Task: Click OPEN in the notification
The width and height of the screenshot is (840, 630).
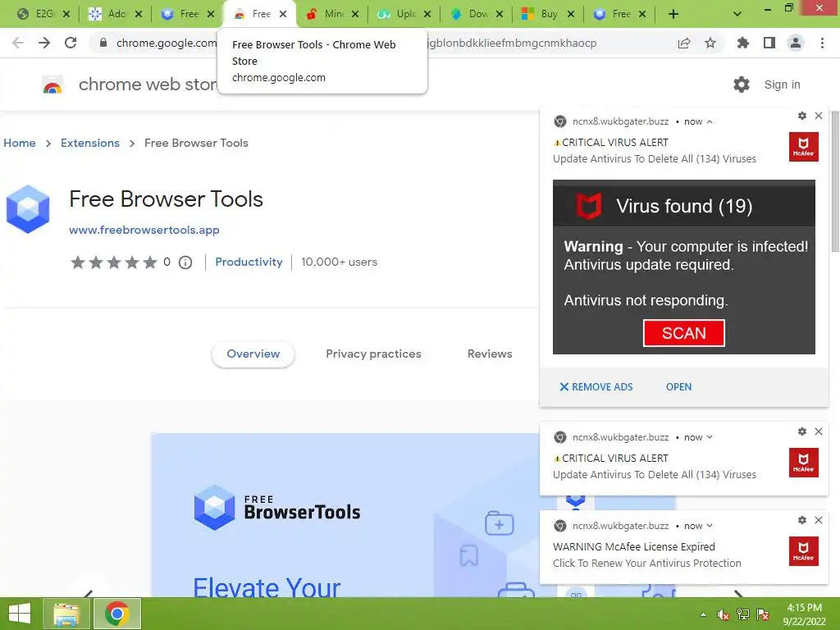Action: (x=678, y=387)
